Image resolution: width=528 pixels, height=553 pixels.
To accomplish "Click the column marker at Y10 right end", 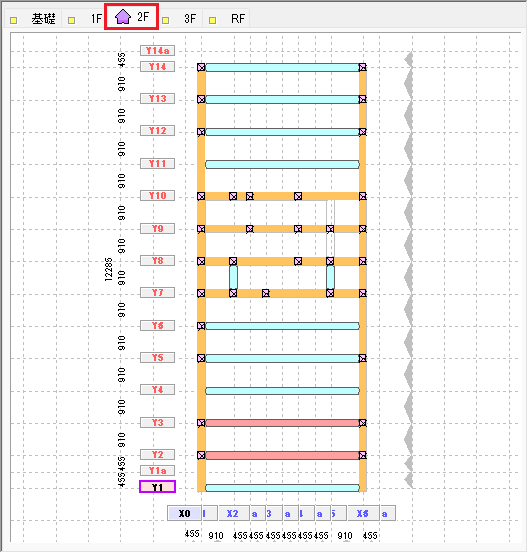I will 363,196.
